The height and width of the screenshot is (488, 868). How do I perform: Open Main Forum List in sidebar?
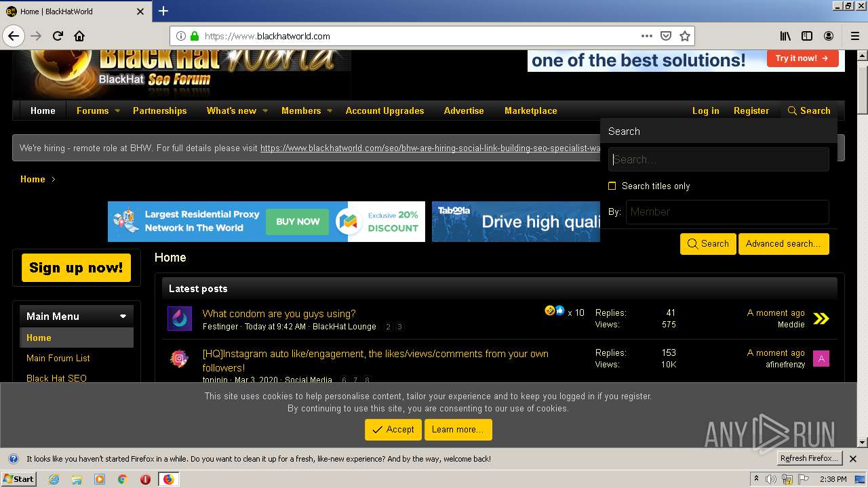tap(58, 358)
